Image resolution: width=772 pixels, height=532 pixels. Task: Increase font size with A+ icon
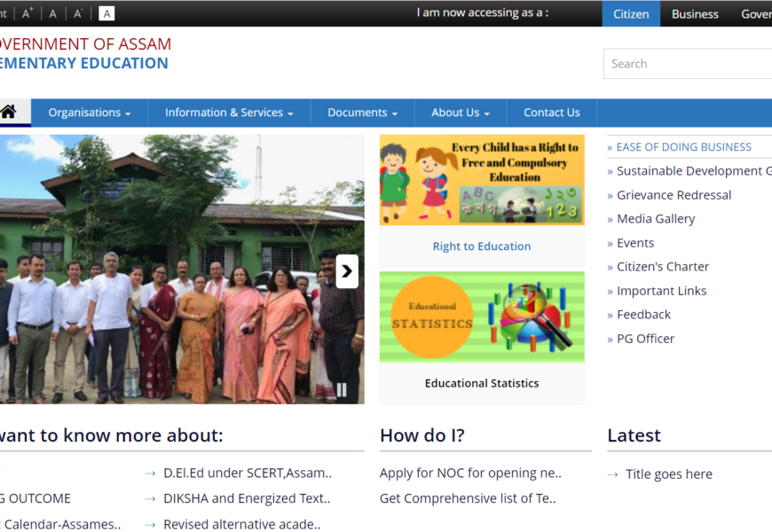tap(28, 13)
